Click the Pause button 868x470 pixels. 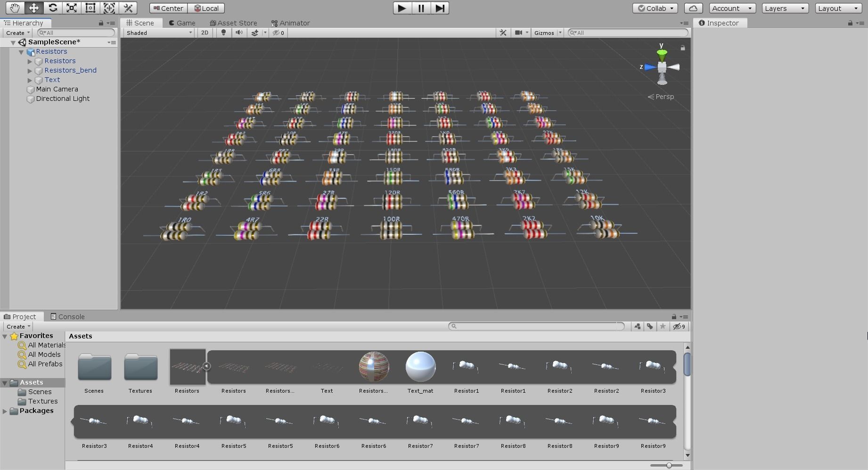(421, 8)
